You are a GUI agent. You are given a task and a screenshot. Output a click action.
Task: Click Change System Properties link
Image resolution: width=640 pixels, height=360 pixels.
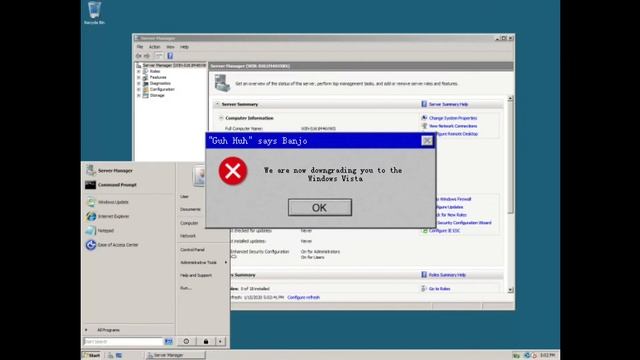pos(453,118)
